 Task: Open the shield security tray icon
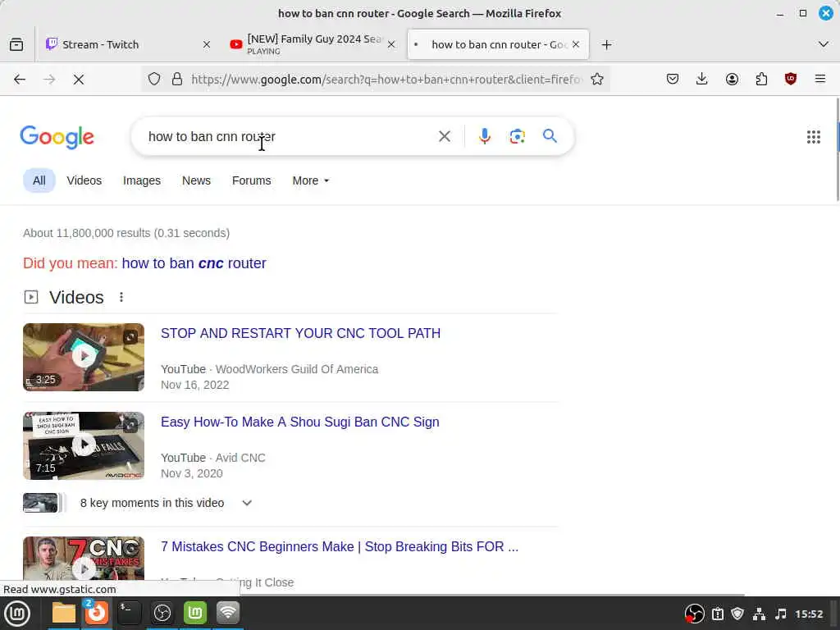(x=737, y=614)
